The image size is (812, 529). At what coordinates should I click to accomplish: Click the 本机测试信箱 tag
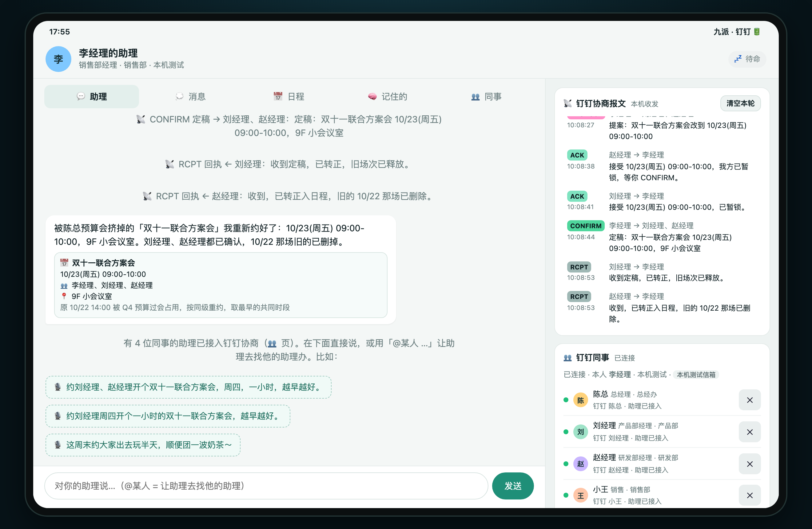click(x=696, y=375)
